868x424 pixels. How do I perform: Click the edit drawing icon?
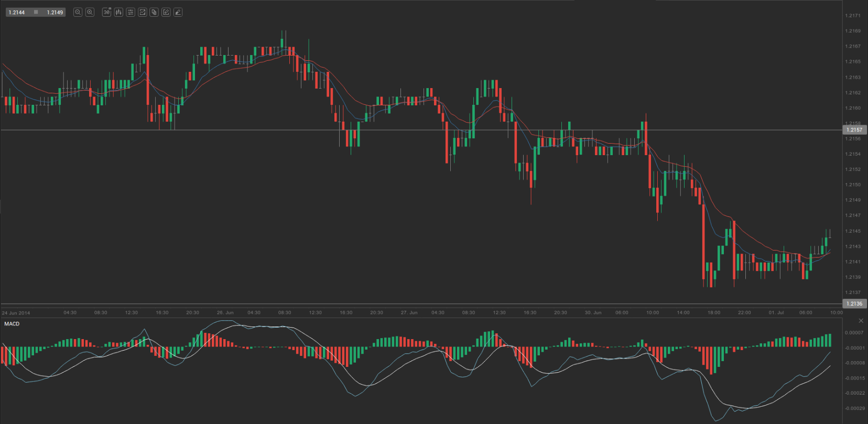pyautogui.click(x=166, y=12)
